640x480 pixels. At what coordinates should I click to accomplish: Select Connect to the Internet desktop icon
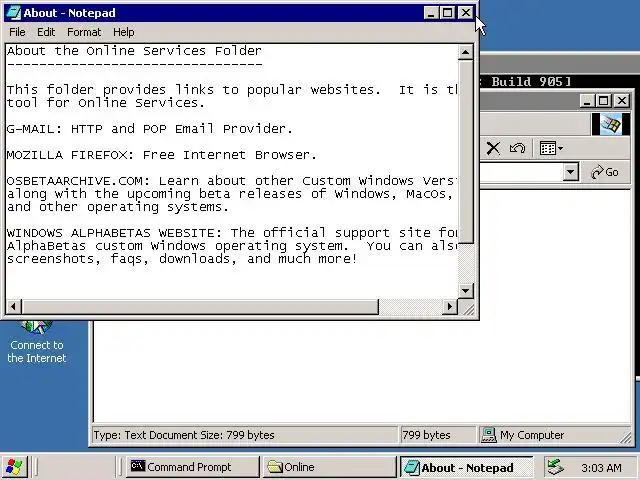coord(37,342)
